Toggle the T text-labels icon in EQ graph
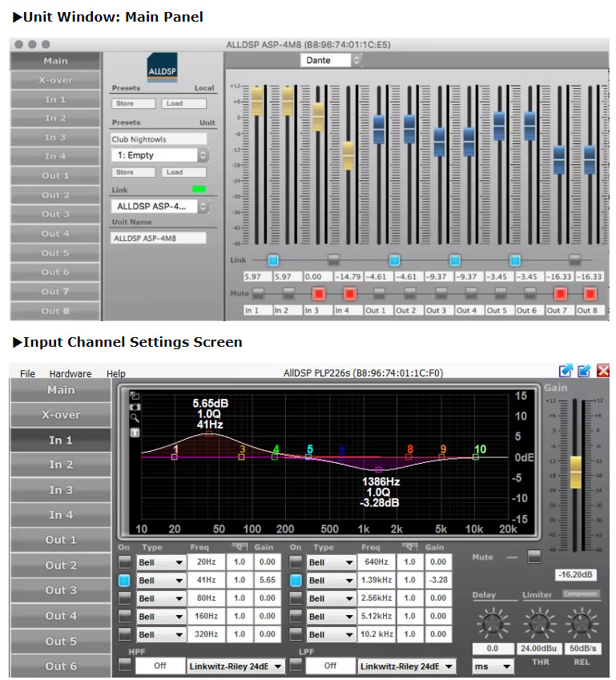 [135, 433]
